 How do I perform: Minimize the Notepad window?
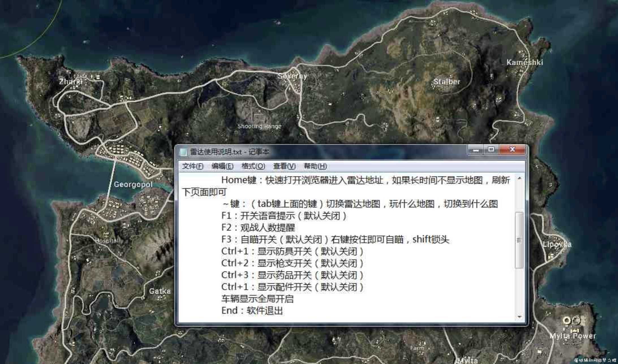[x=476, y=149]
